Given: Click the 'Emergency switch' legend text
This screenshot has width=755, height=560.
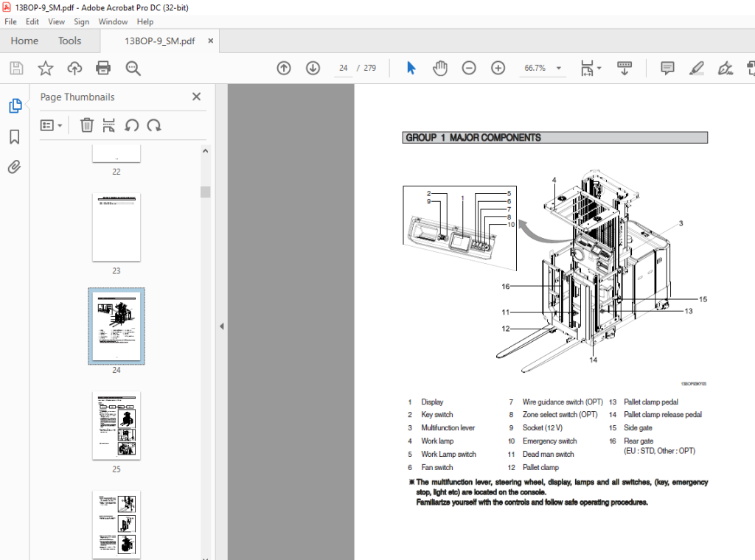Looking at the screenshot, I should point(549,441).
